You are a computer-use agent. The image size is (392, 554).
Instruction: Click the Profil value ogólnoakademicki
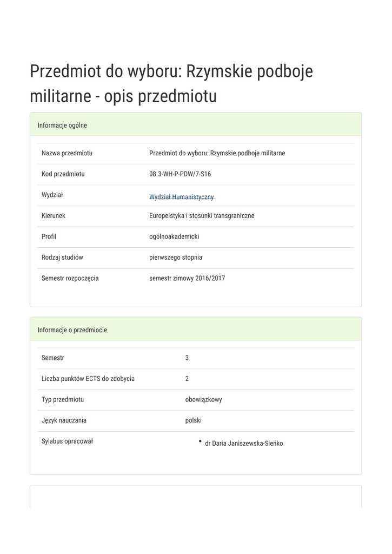coord(174,237)
